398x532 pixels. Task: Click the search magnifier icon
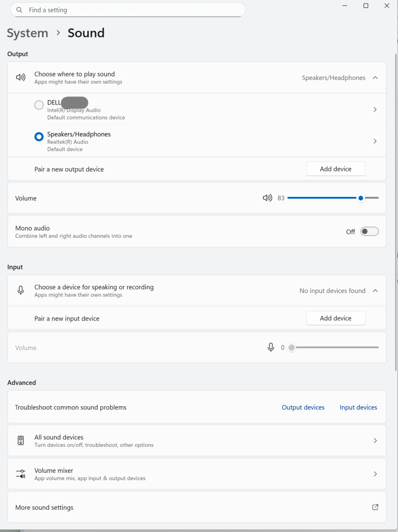point(19,10)
